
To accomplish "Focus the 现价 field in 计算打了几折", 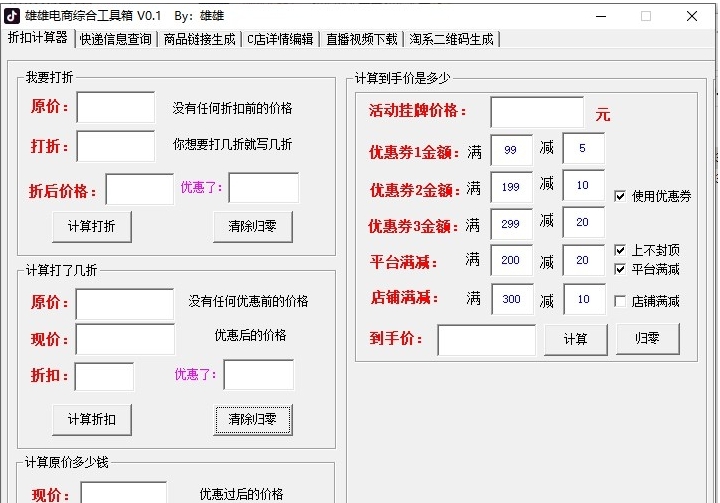I will click(x=125, y=339).
